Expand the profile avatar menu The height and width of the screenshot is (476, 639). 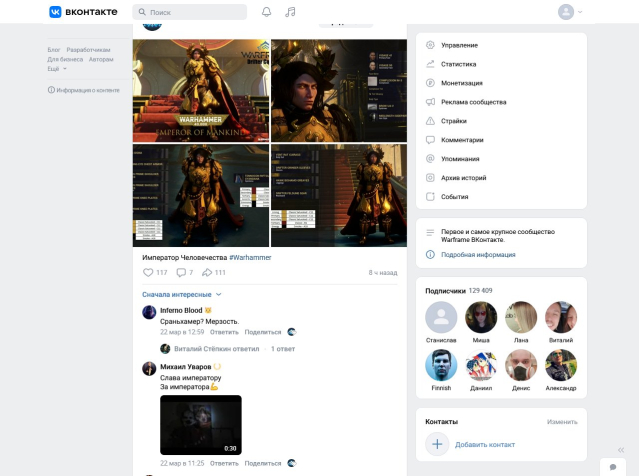(x=571, y=12)
